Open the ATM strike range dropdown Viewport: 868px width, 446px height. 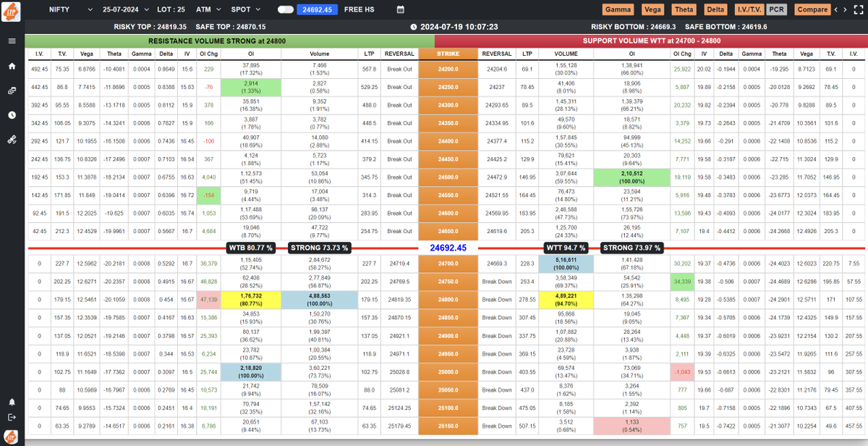tap(208, 9)
